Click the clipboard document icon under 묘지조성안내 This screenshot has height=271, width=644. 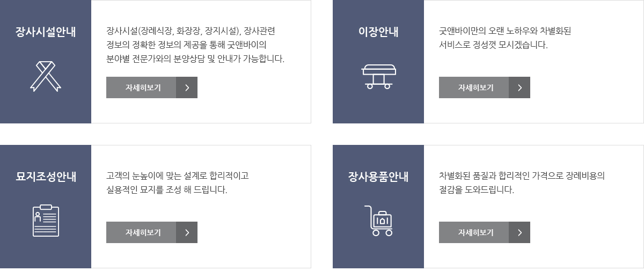click(46, 221)
